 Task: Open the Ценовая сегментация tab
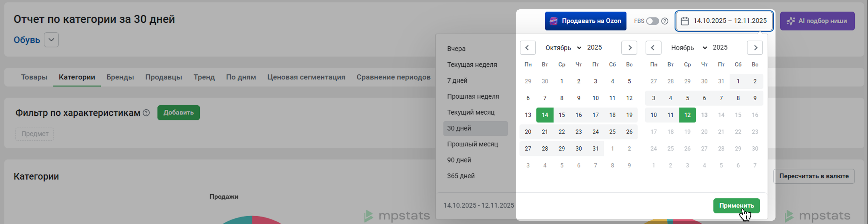coord(306,77)
